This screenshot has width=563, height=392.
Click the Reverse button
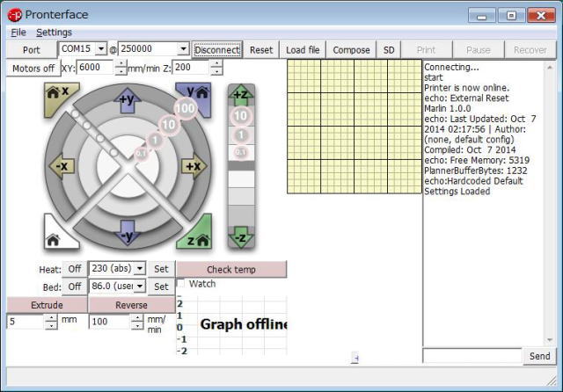[x=131, y=305]
